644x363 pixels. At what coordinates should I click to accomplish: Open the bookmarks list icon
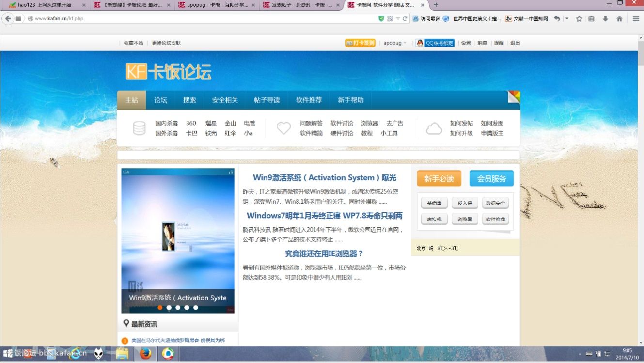click(591, 19)
